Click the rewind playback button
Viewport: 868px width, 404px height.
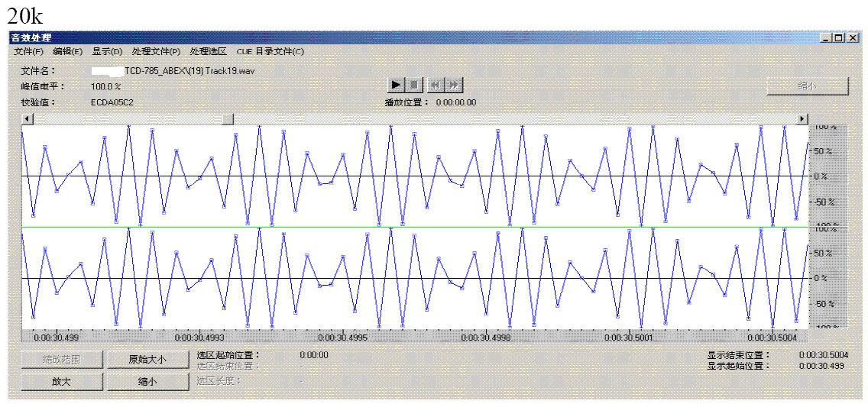pyautogui.click(x=436, y=85)
